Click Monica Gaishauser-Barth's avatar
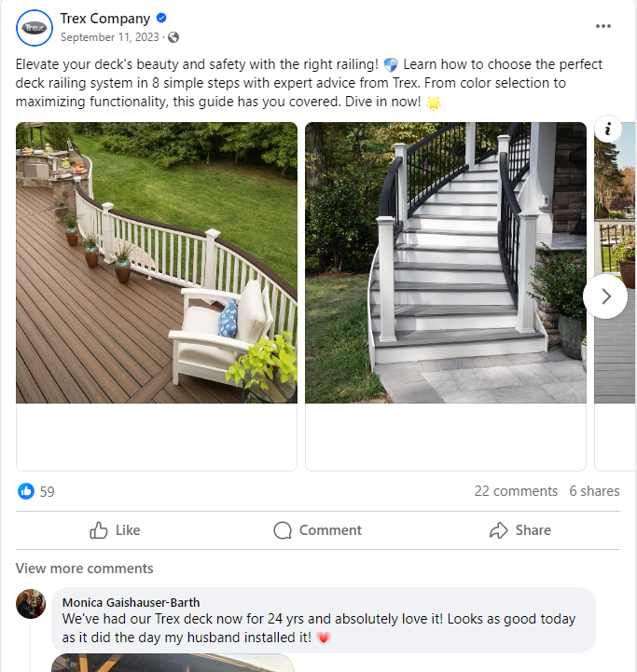This screenshot has height=672, width=637. coord(31,603)
